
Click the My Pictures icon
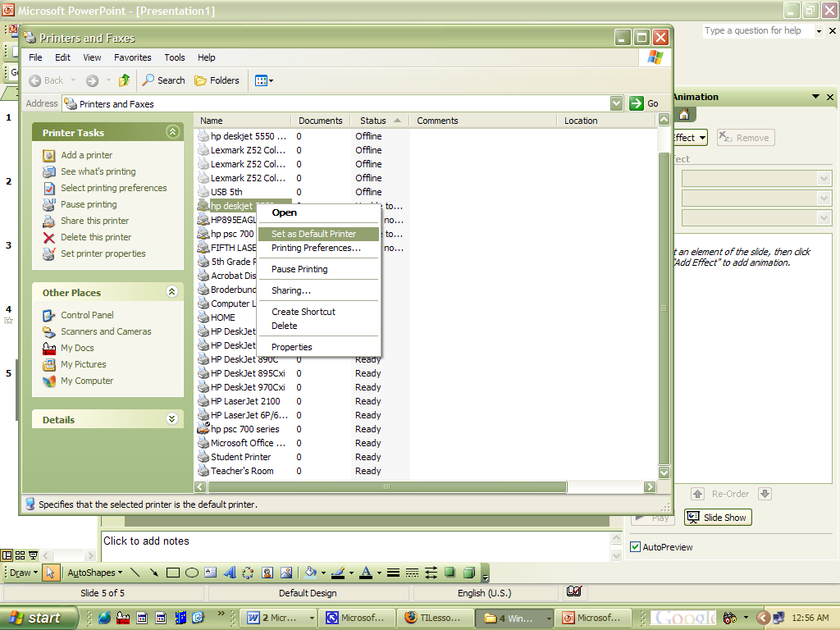(x=48, y=365)
